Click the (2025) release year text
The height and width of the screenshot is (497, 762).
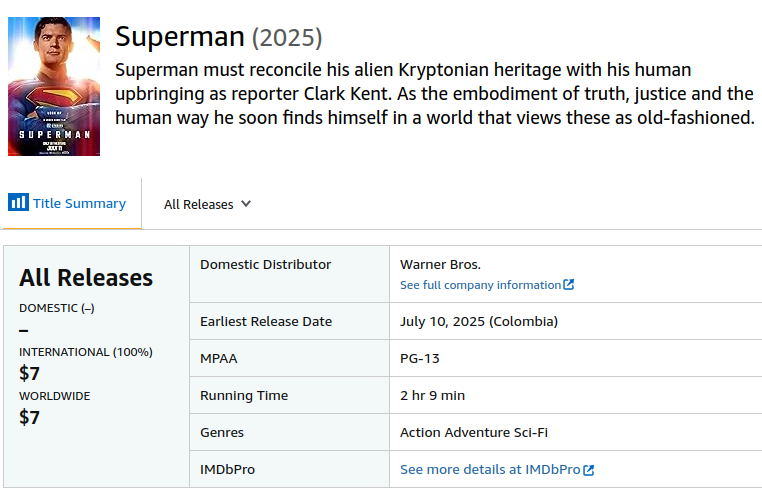click(x=287, y=38)
